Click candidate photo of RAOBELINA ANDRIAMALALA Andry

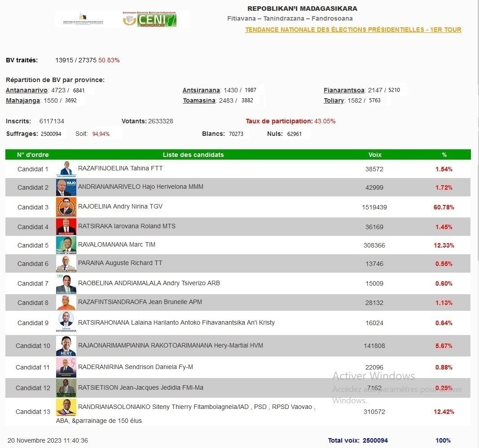pyautogui.click(x=66, y=283)
